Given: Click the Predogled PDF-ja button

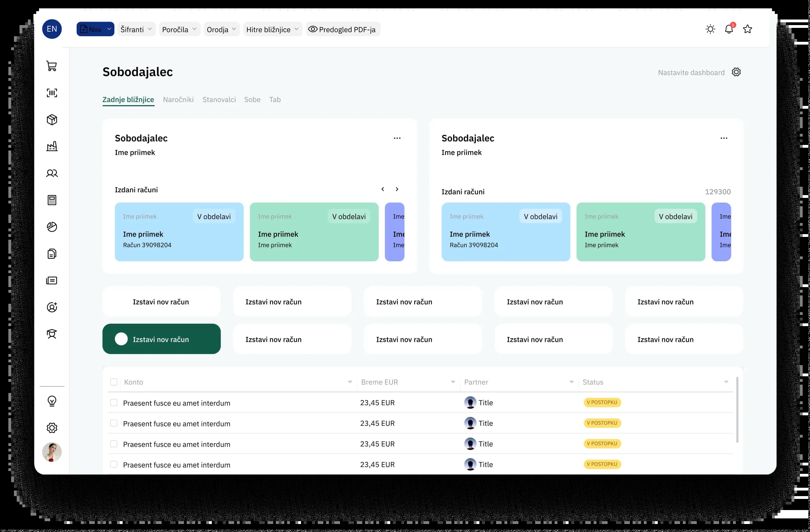Looking at the screenshot, I should [x=342, y=29].
